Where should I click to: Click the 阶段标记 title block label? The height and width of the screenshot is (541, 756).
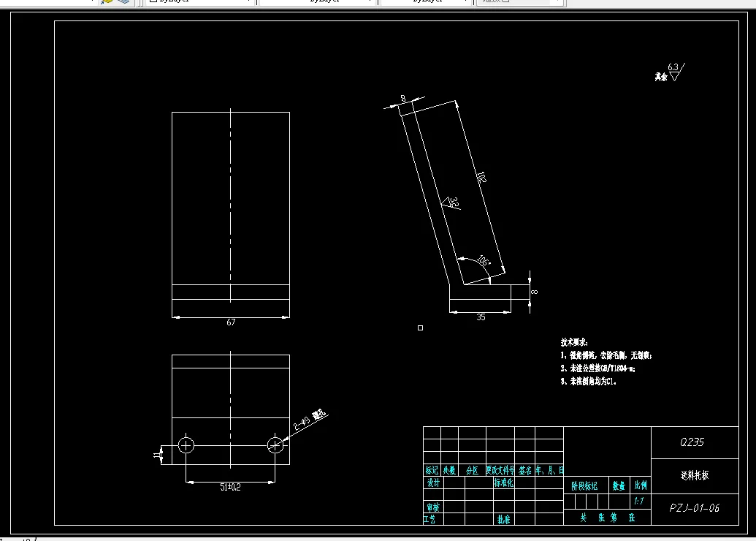click(x=584, y=486)
